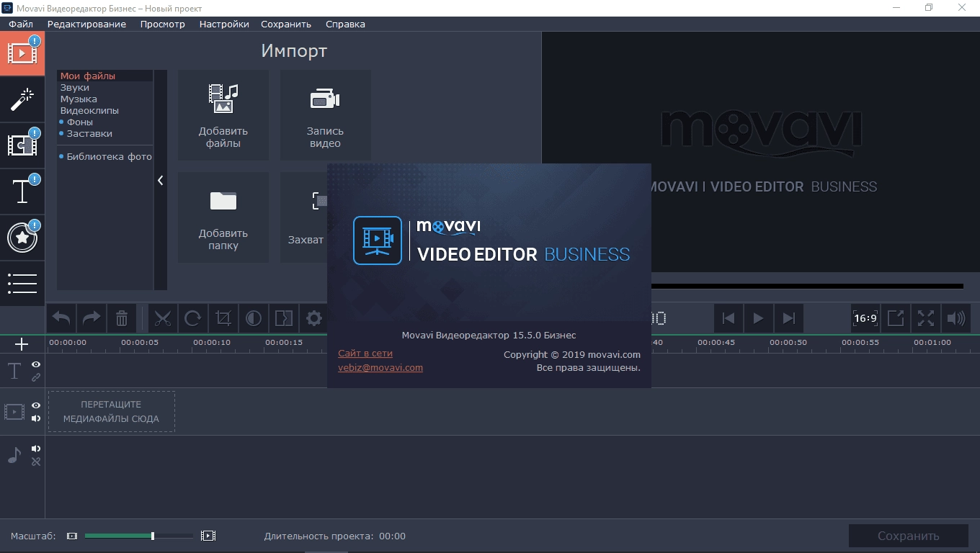
Task: Click the Сайт в сети link
Action: (x=365, y=354)
